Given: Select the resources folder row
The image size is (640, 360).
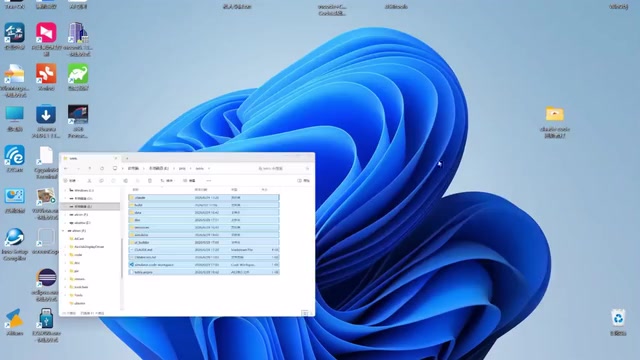Looking at the screenshot, I should (x=204, y=227).
